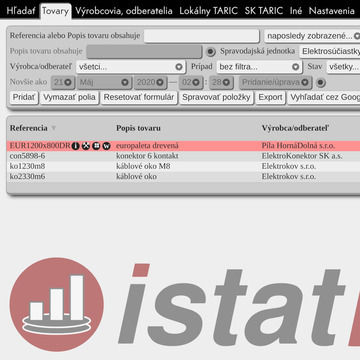Viewport: 360px width, 360px height.
Task: Click the Popis tovaru column header
Action: 138,128
